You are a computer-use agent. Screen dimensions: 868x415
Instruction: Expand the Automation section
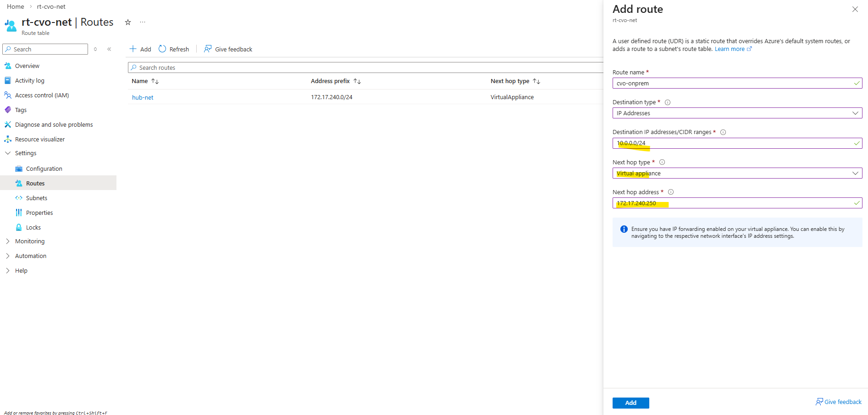(8, 256)
